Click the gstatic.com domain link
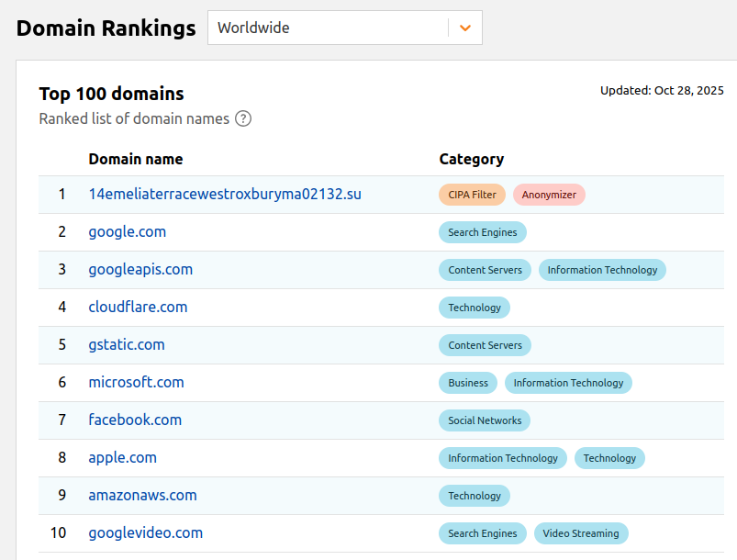The width and height of the screenshot is (737, 560). (x=127, y=344)
